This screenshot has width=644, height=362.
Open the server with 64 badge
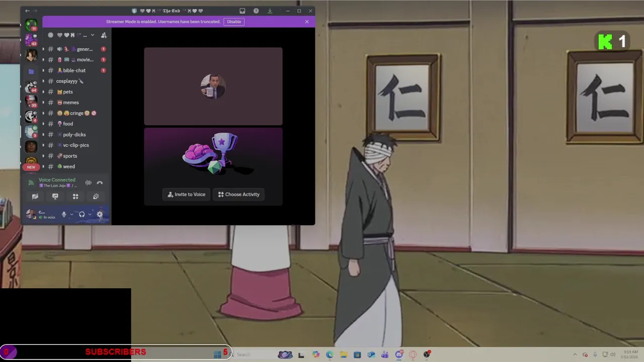pos(31,86)
